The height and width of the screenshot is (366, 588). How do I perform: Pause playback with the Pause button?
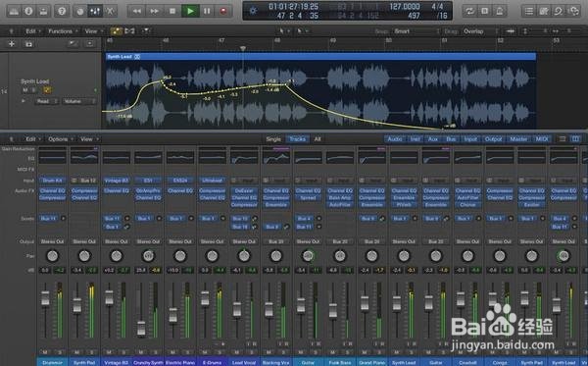coord(207,11)
